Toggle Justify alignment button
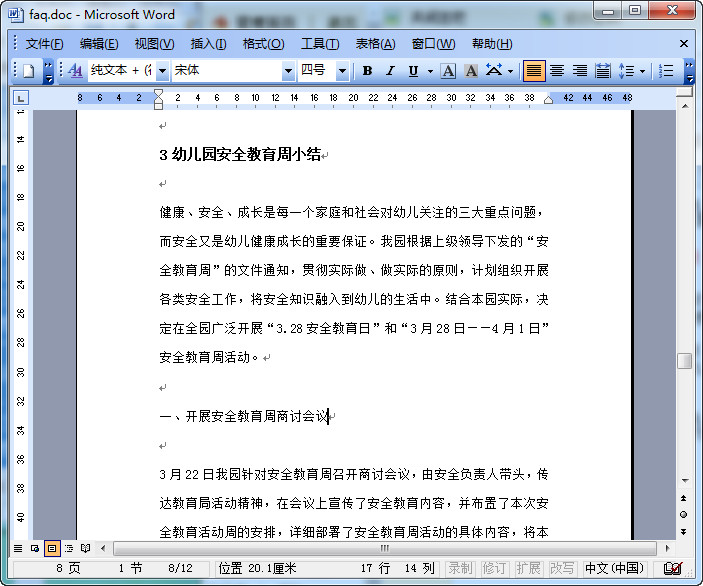Image resolution: width=703 pixels, height=586 pixels. [x=534, y=71]
